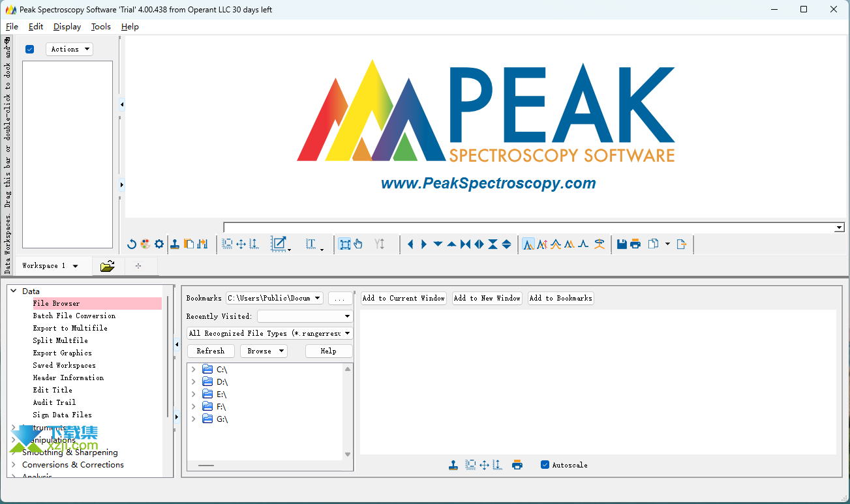This screenshot has height=504, width=850.
Task: Click the horizontal compress bowtie icon
Action: coord(465,244)
